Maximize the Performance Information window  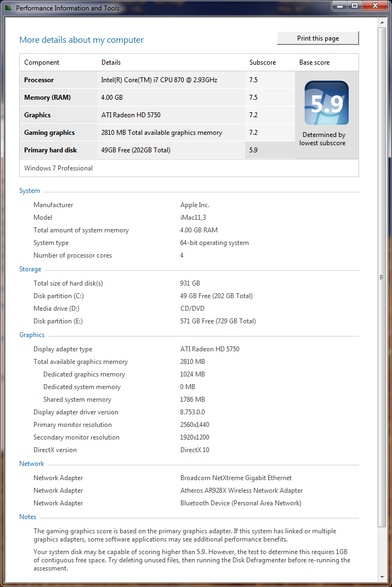click(354, 6)
